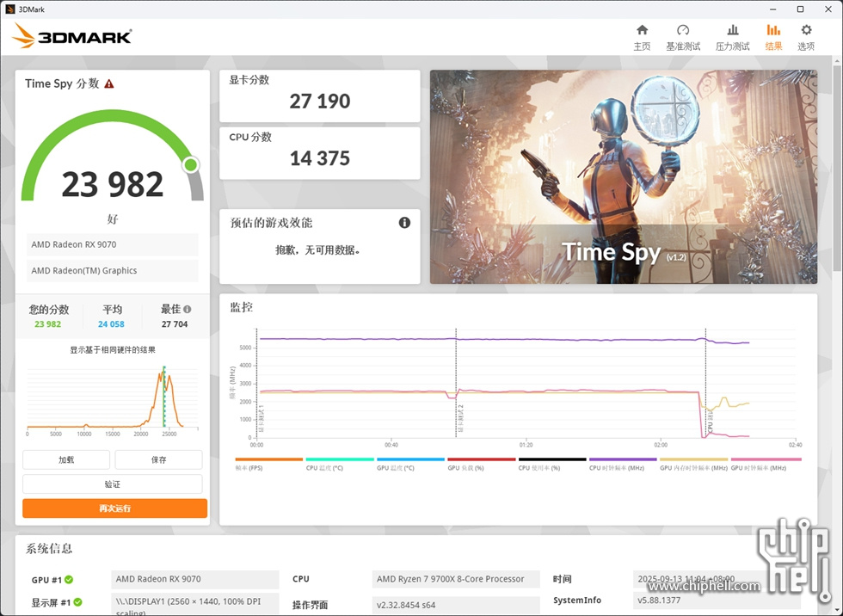Switch to the 压力测试 stress test tab
This screenshot has width=843, height=616.
732,37
